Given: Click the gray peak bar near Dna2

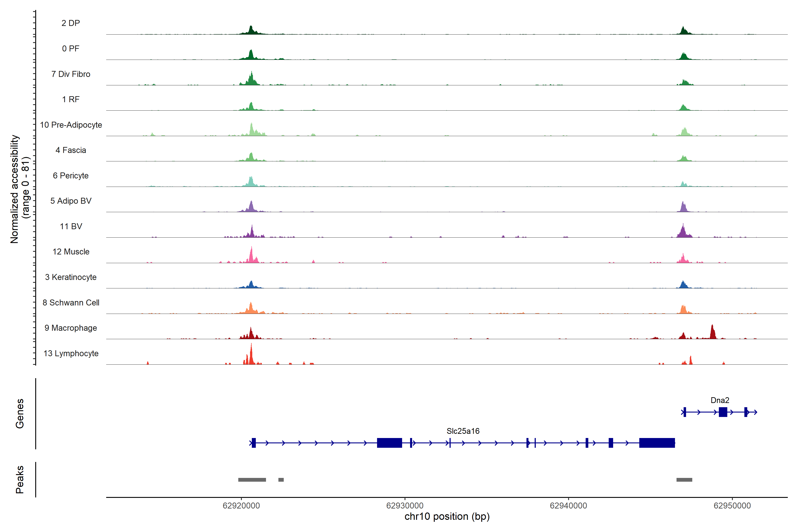Looking at the screenshot, I should point(684,480).
